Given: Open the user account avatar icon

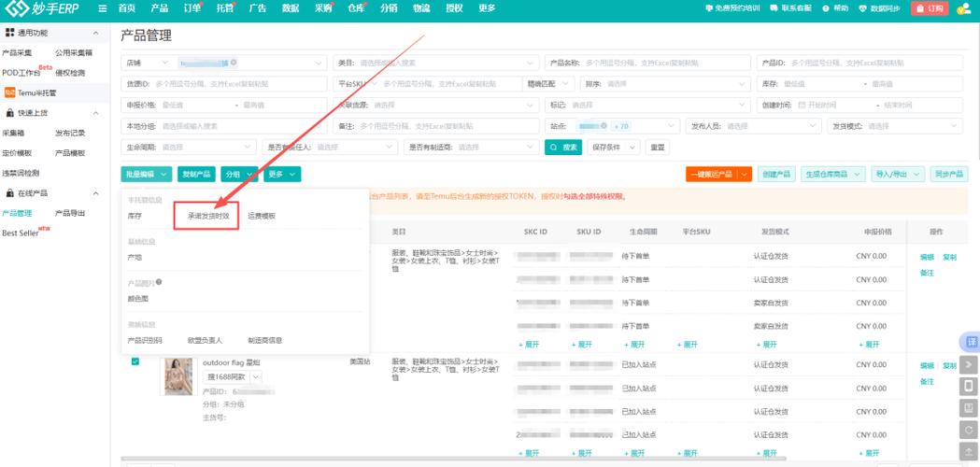Looking at the screenshot, I should click(963, 8).
